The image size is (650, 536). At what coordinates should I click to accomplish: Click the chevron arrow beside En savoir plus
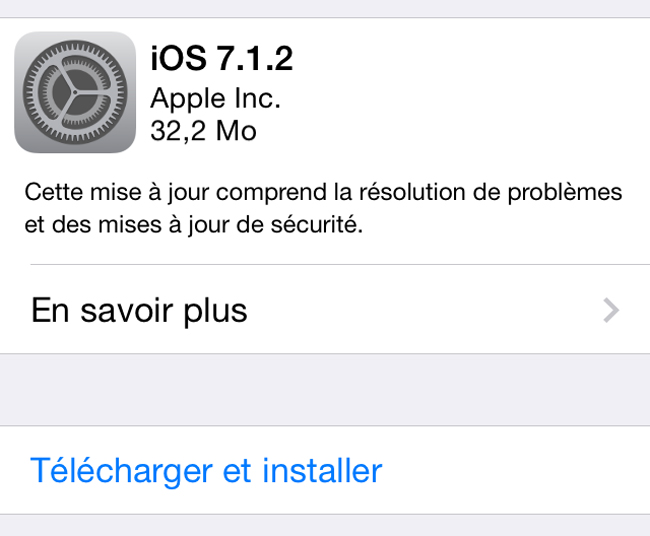click(611, 310)
